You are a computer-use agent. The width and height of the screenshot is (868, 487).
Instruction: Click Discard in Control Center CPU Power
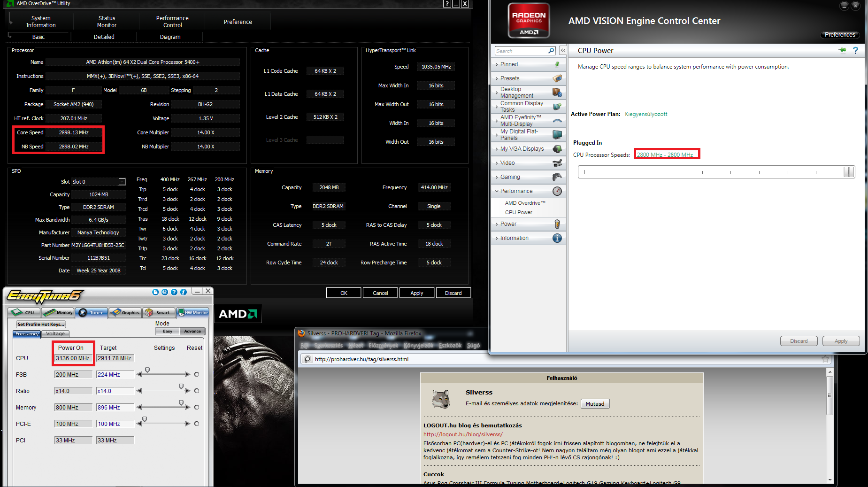point(799,341)
